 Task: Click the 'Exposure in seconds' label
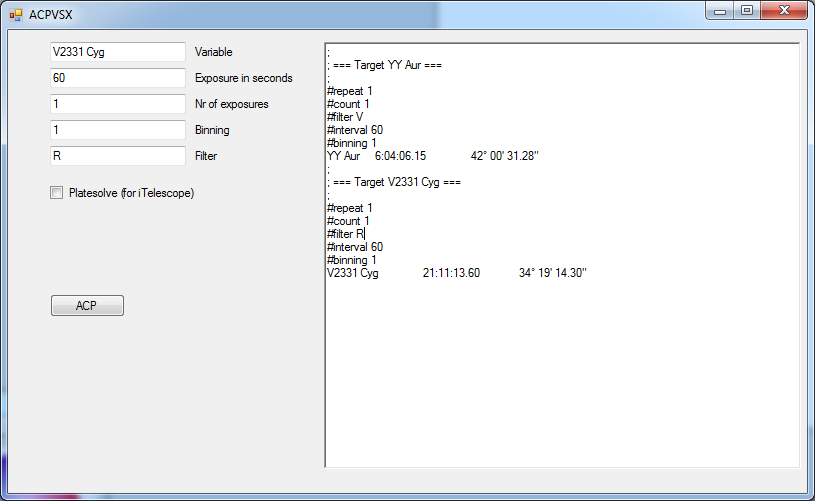pyautogui.click(x=244, y=78)
